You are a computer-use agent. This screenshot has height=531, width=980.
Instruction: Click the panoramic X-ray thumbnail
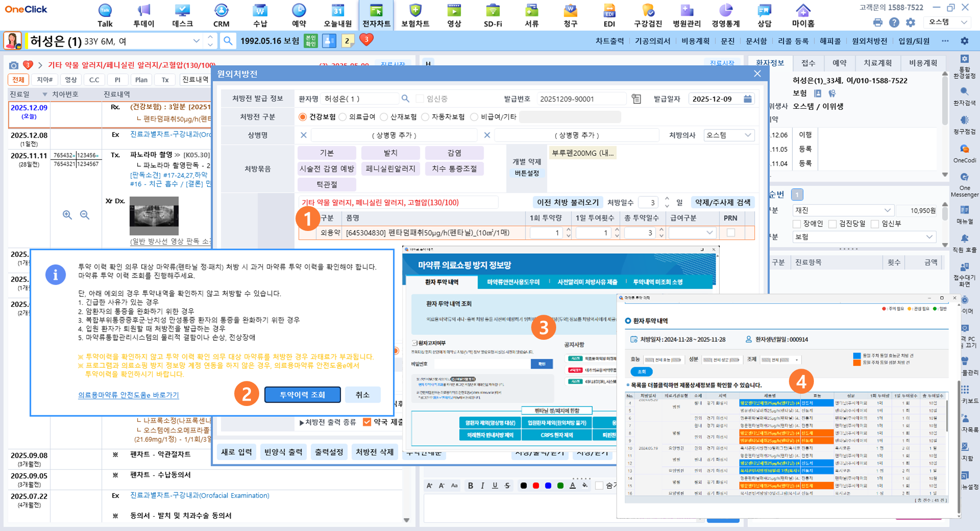click(x=154, y=216)
